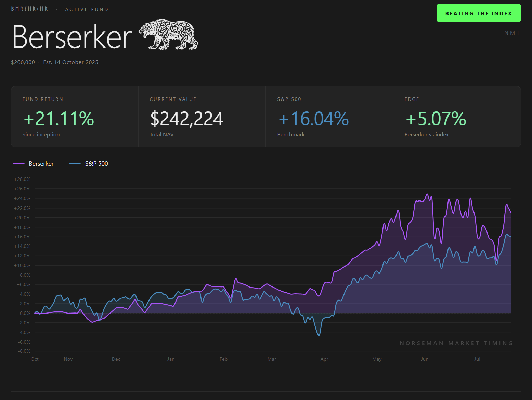
Task: Click the Celtic bear logo beside the title
Action: 168,35
